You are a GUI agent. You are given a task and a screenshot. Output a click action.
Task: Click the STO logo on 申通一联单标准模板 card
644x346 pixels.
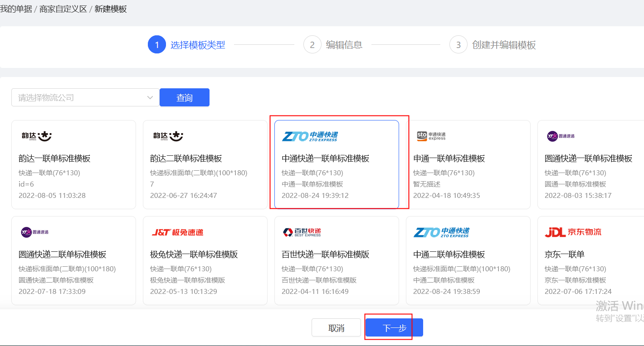tap(431, 136)
